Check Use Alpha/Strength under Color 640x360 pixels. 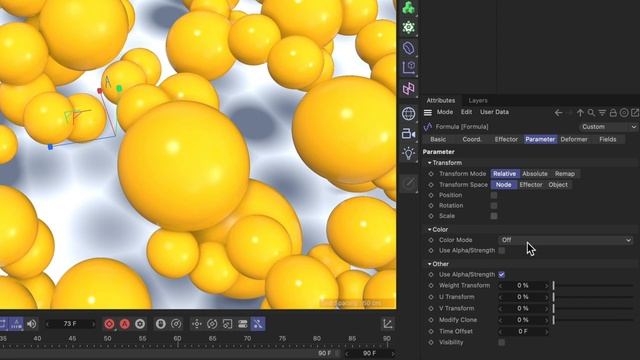tap(502, 251)
